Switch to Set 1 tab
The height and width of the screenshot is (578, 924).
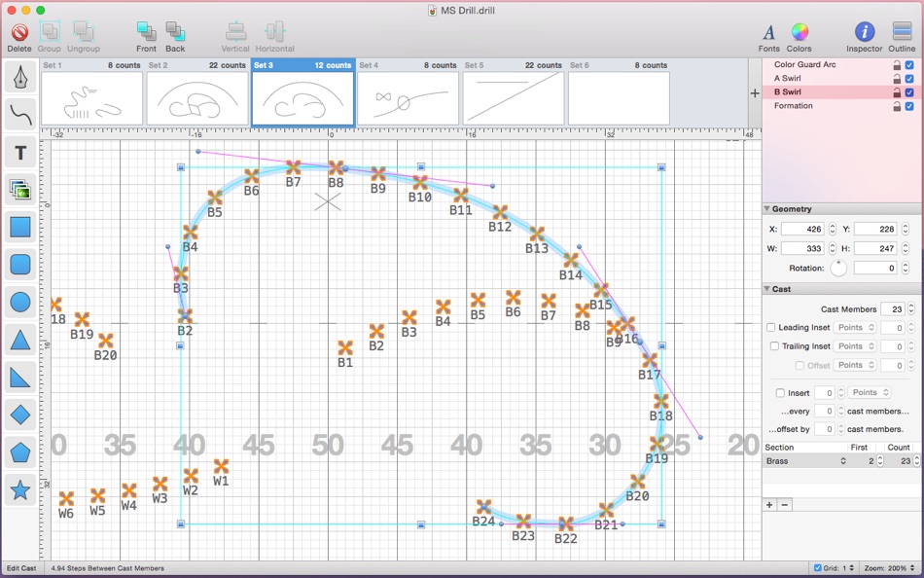tap(91, 92)
